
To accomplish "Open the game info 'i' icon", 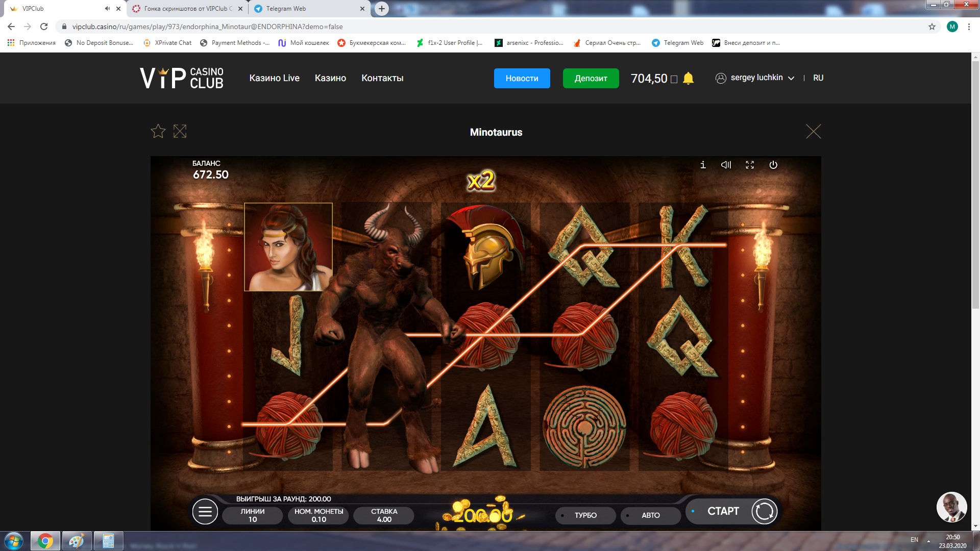I will tap(703, 165).
